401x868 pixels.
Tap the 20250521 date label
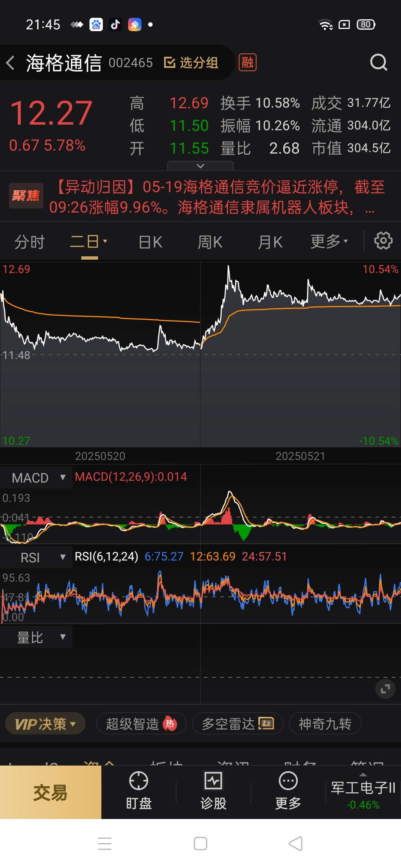(300, 456)
